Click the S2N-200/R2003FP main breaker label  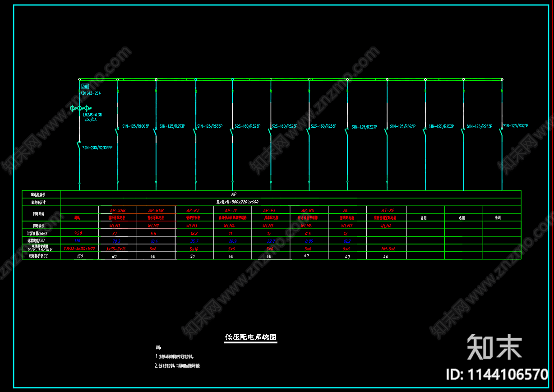click(97, 148)
